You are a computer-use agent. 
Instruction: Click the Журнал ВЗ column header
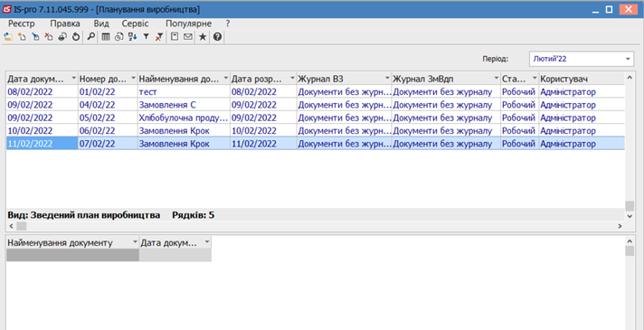[x=345, y=79]
